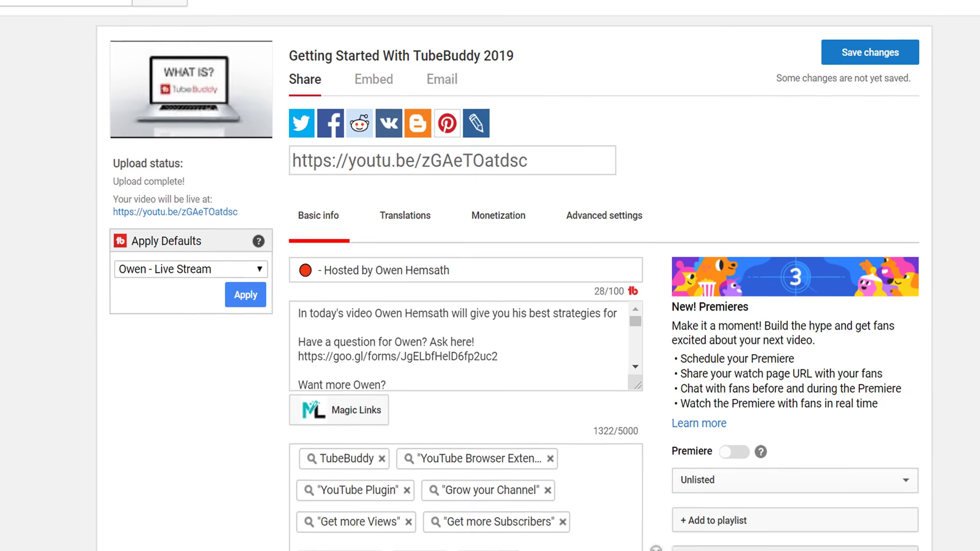The width and height of the screenshot is (980, 551).
Task: Click the Learn more Premieres link
Action: (x=699, y=422)
